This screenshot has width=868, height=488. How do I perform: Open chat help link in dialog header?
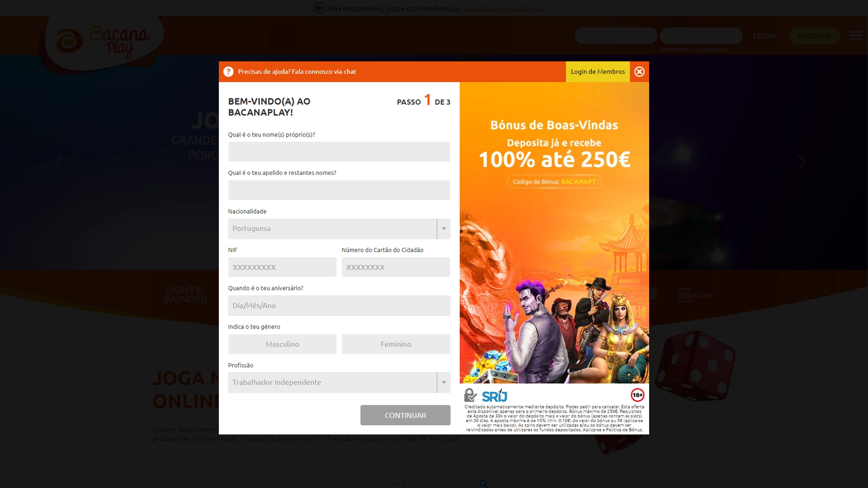[x=297, y=71]
